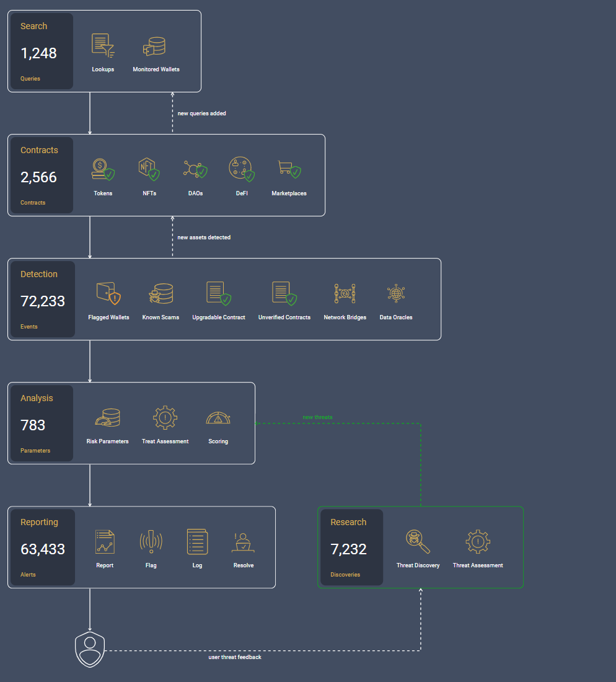Select the Known Scams icon
616x682 pixels.
point(161,293)
